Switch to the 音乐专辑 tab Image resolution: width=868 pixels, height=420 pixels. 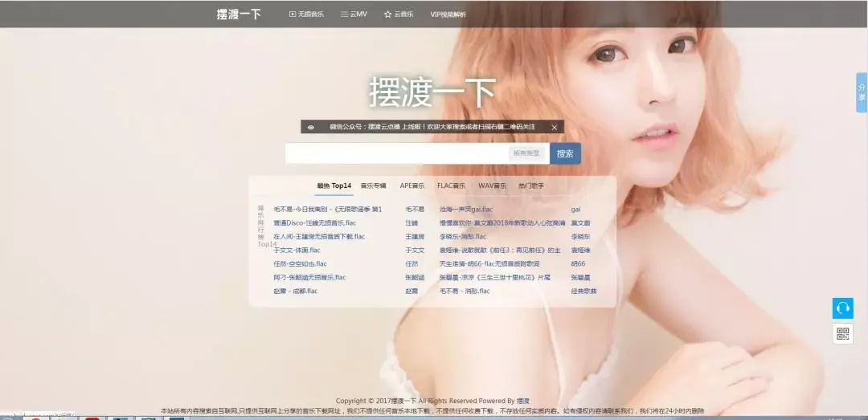click(x=373, y=186)
